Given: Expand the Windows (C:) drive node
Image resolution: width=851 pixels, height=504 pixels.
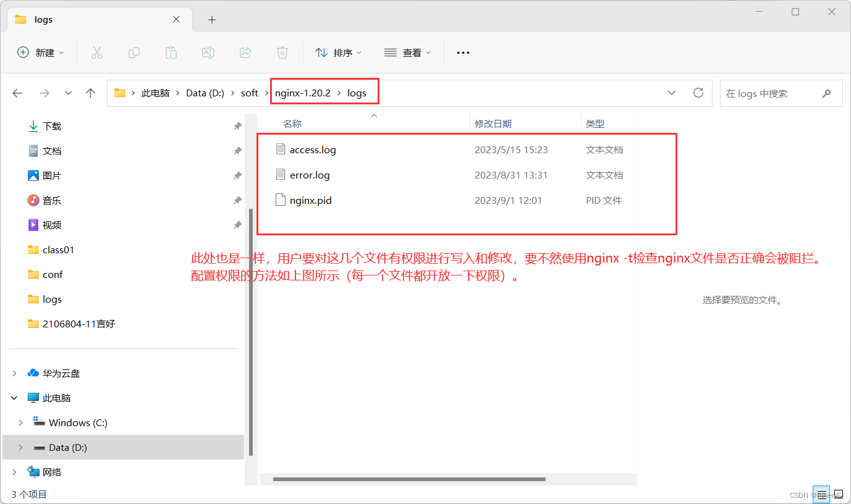Looking at the screenshot, I should pyautogui.click(x=20, y=422).
